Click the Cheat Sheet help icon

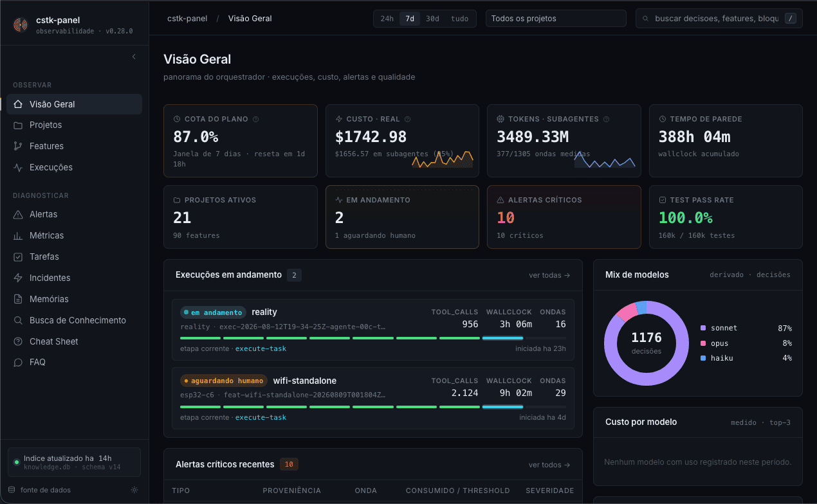click(x=18, y=341)
